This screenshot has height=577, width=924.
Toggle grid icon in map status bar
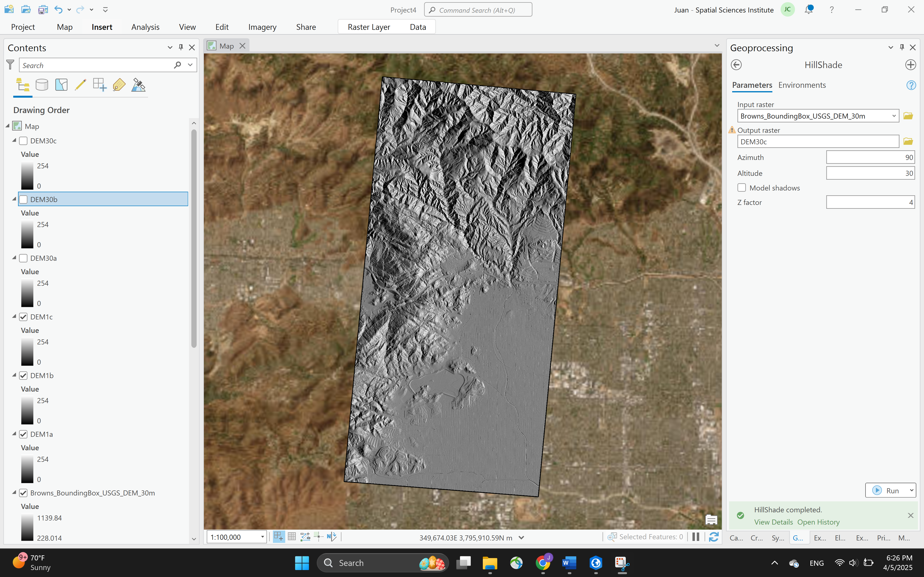(292, 537)
